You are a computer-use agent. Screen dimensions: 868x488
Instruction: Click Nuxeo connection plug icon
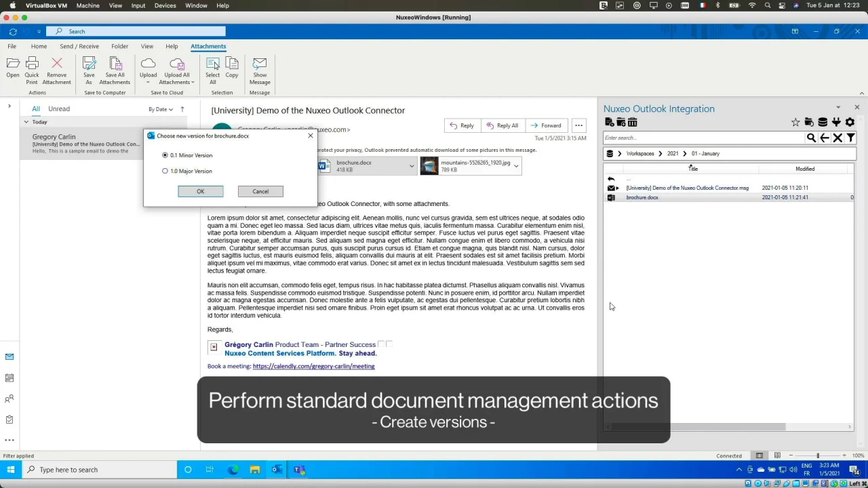[x=836, y=122]
